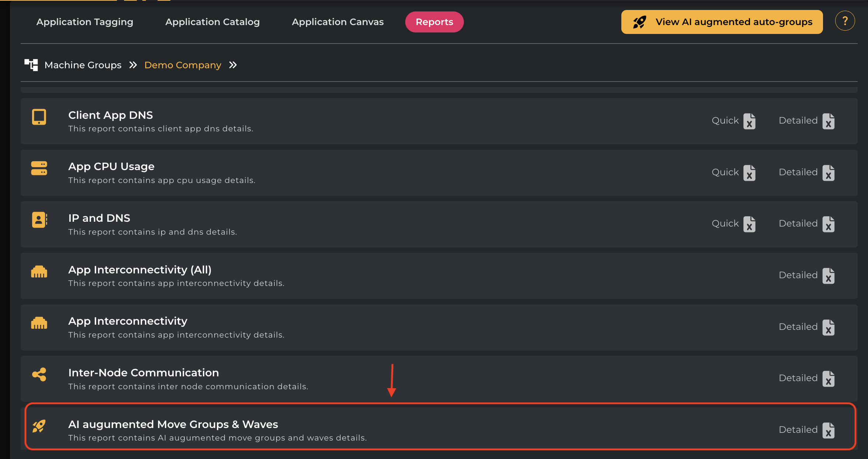Click the Quick label for IP and DNS
Image resolution: width=868 pixels, height=459 pixels.
point(725,224)
